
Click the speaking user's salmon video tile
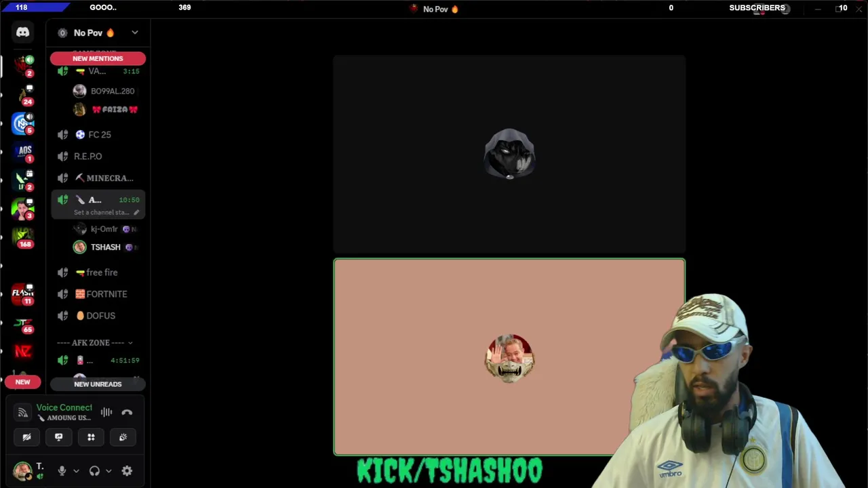(509, 357)
